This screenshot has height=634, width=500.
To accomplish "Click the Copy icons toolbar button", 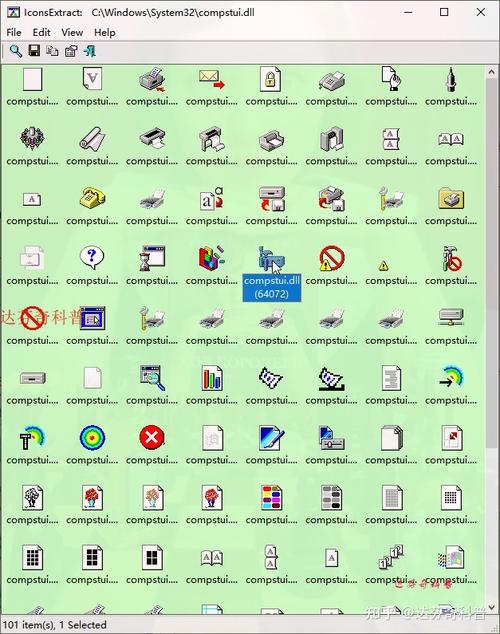I will (52, 51).
